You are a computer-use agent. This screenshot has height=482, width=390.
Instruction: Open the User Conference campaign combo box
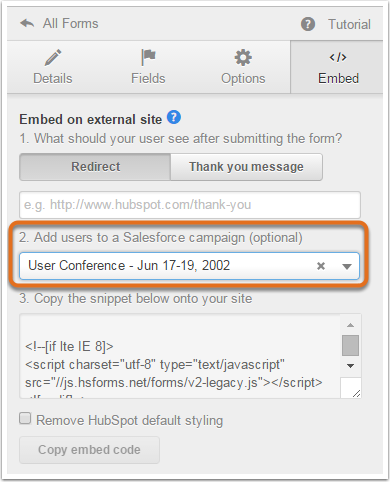[x=189, y=266]
